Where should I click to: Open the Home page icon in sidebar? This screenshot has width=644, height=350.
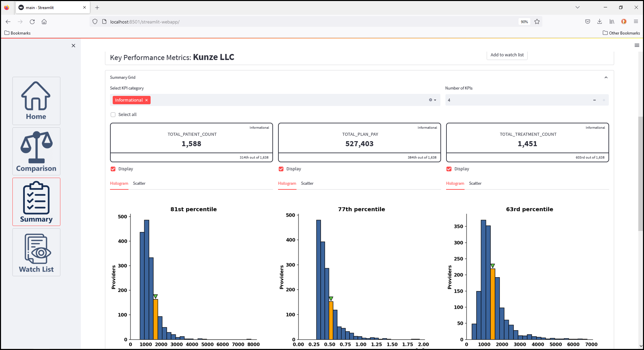click(x=36, y=101)
